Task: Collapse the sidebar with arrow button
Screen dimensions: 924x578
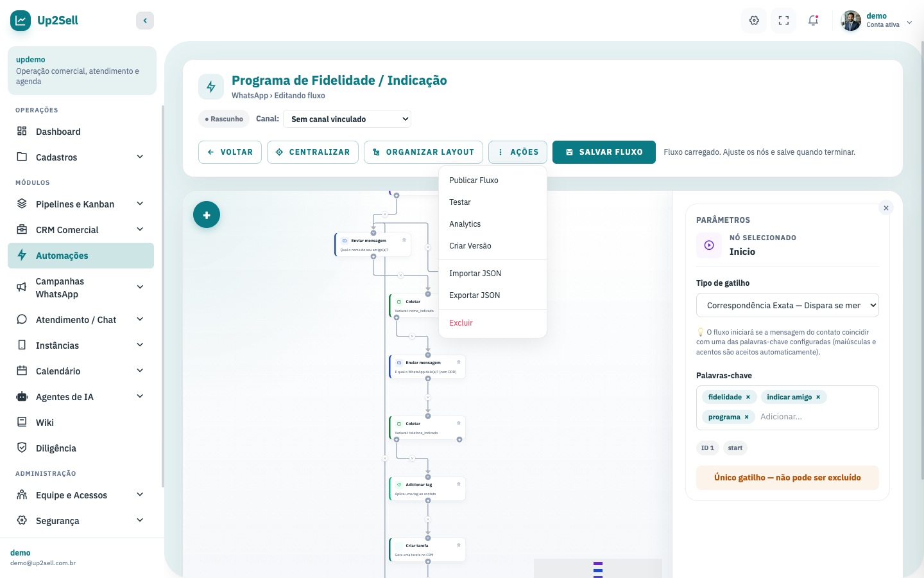Action: tap(145, 21)
